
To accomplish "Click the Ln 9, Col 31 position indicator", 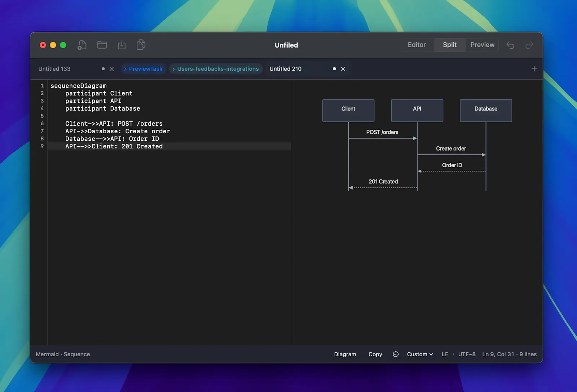I will [498, 354].
